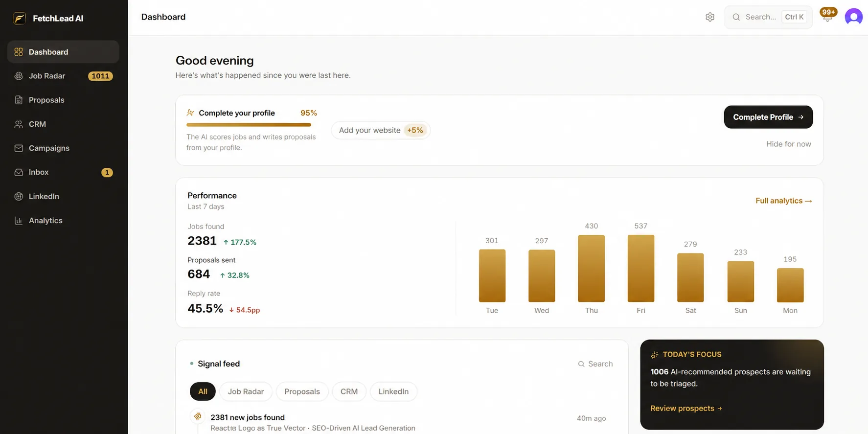Image resolution: width=868 pixels, height=434 pixels.
Task: Click the 177.5% increase indicator
Action: tap(240, 242)
